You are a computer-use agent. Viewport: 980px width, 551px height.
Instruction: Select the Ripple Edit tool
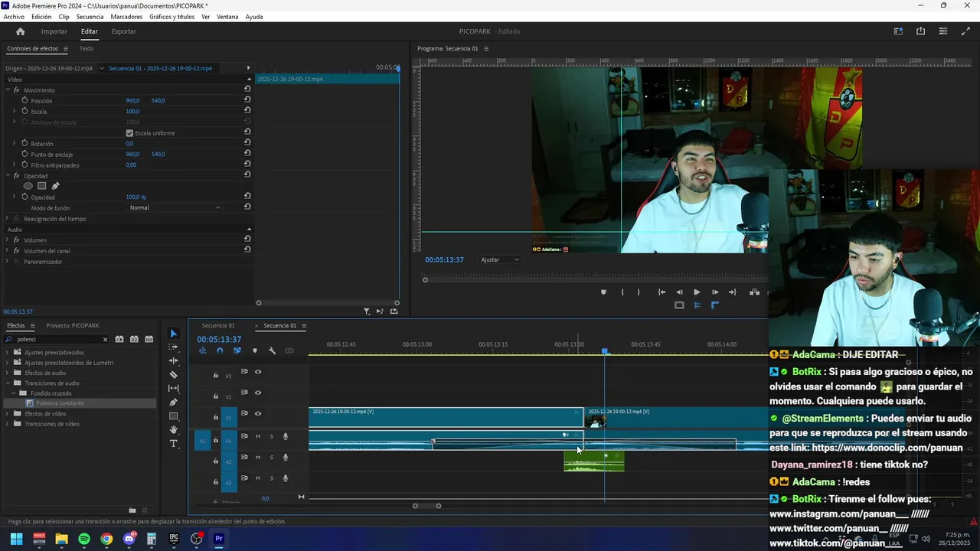click(x=173, y=360)
